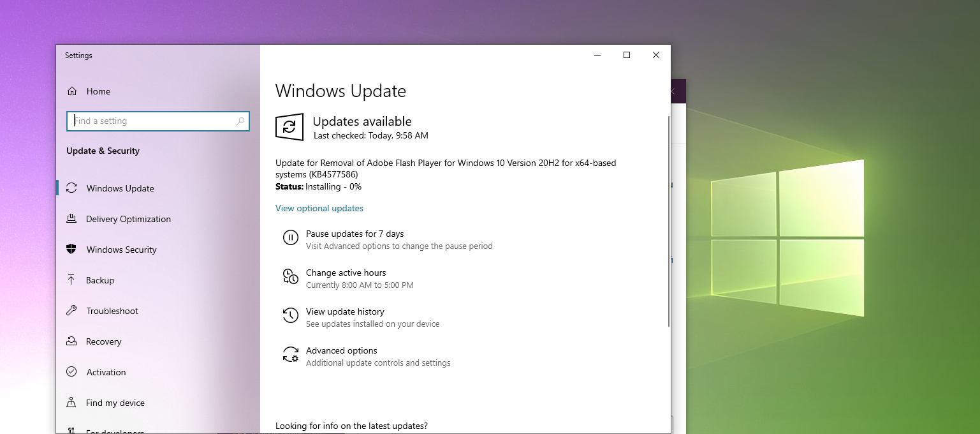Click the large Updates available refresh icon
Viewport: 980px width, 434px height.
[x=289, y=127]
